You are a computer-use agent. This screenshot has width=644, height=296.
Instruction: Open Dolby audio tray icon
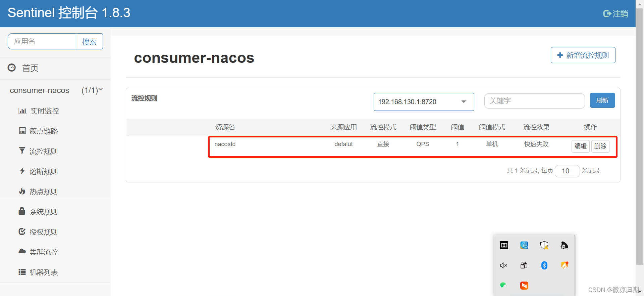pyautogui.click(x=504, y=245)
